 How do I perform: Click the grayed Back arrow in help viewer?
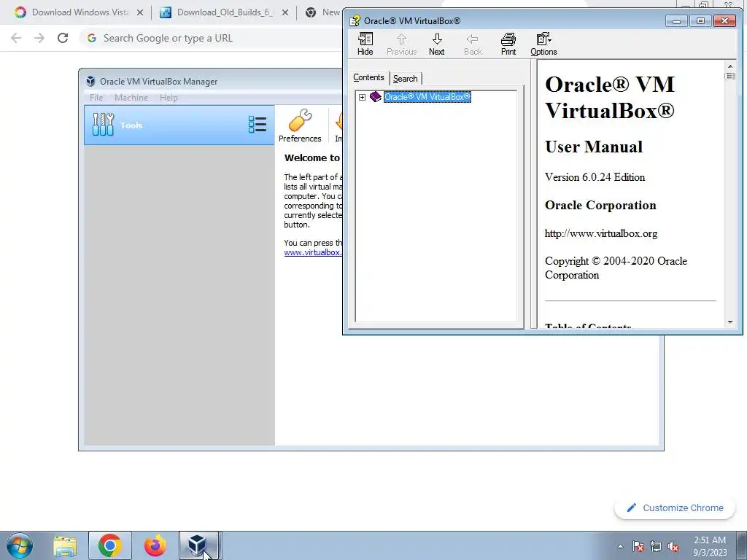(x=473, y=44)
